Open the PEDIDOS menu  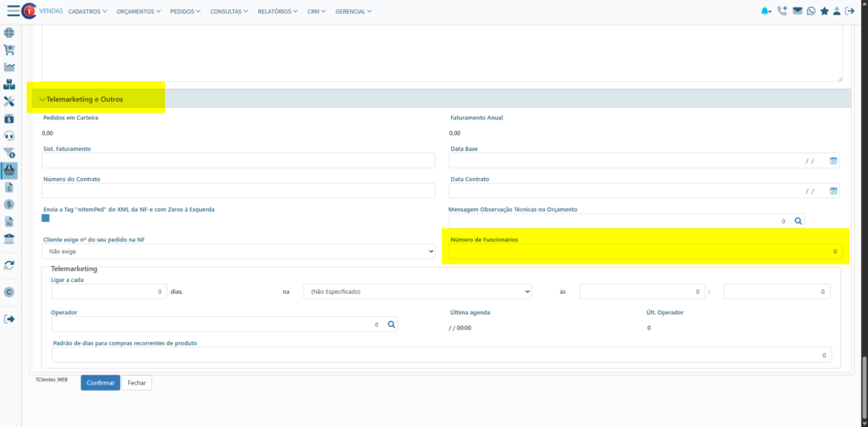(x=186, y=11)
